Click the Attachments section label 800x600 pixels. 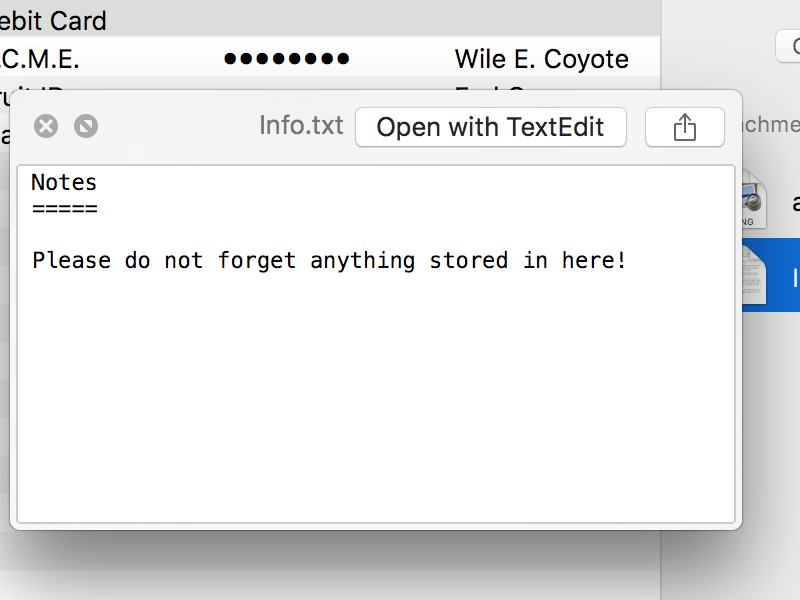pos(771,124)
